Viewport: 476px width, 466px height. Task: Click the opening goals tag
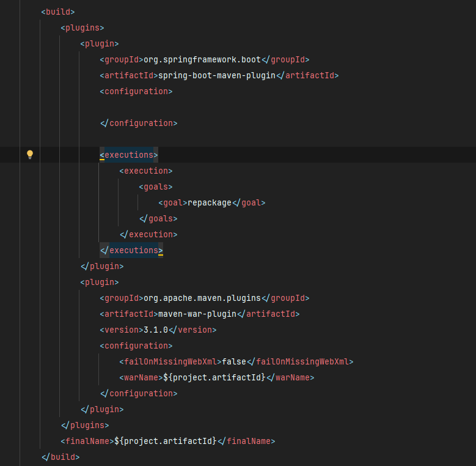[x=156, y=187]
